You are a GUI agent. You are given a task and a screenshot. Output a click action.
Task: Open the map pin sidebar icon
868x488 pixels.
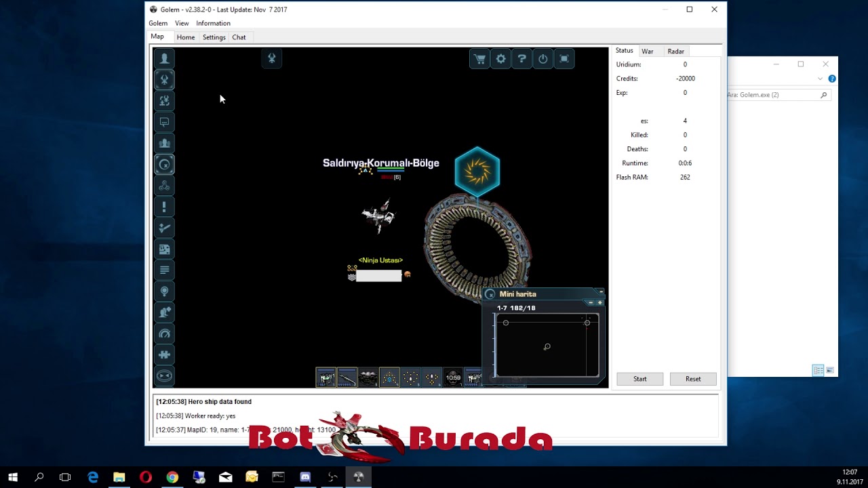[164, 291]
